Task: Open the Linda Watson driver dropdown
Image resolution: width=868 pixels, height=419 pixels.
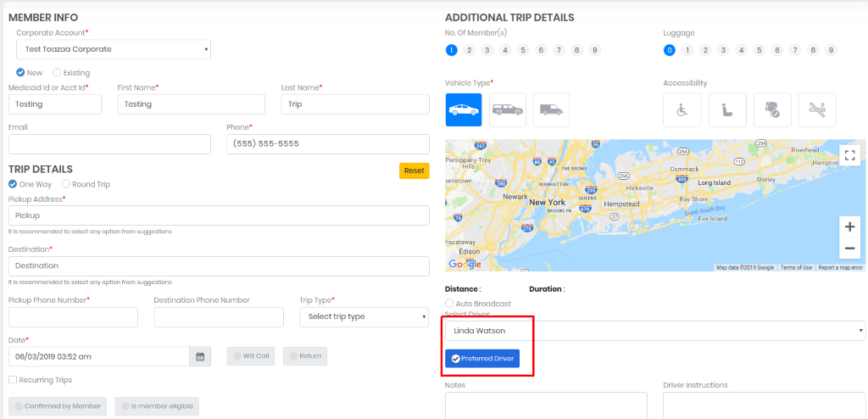Action: tap(655, 331)
